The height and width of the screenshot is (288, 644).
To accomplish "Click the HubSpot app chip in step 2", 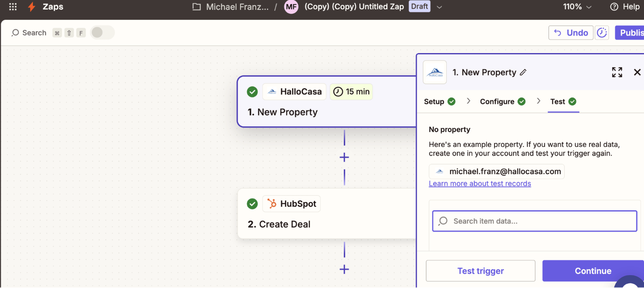I will [292, 204].
